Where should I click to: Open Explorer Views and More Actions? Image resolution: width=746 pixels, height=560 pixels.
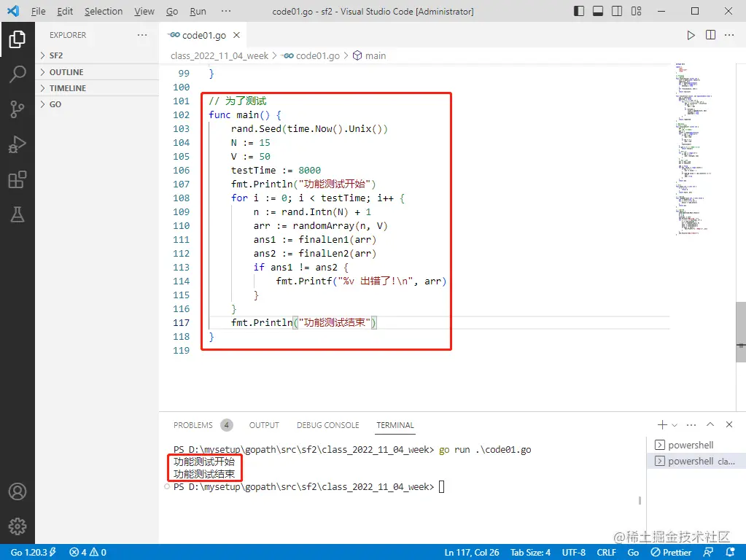click(141, 35)
